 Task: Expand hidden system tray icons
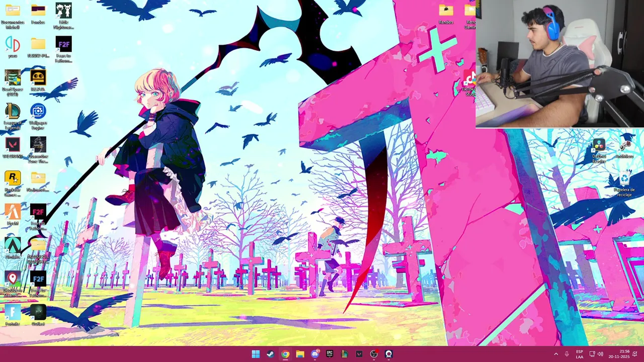[556, 354]
